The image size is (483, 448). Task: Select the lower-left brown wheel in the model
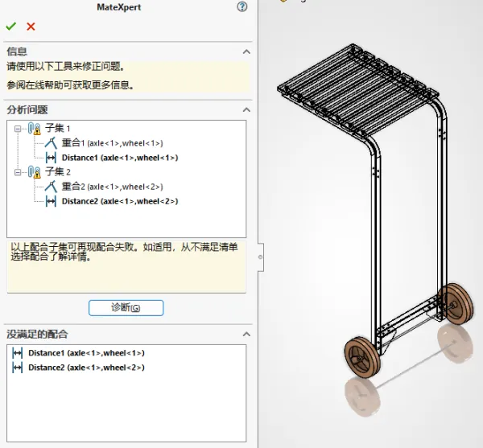coord(362,357)
